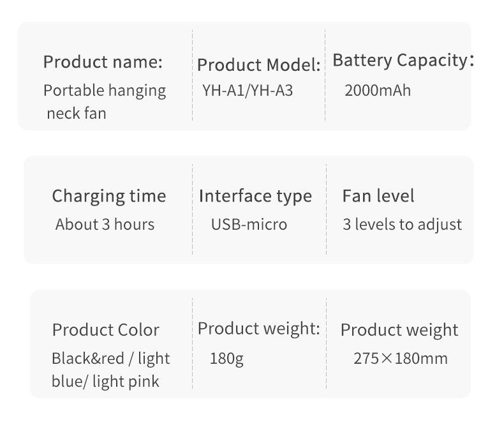Select the 2000mAh value
The width and height of the screenshot is (504, 434).
pos(378,91)
